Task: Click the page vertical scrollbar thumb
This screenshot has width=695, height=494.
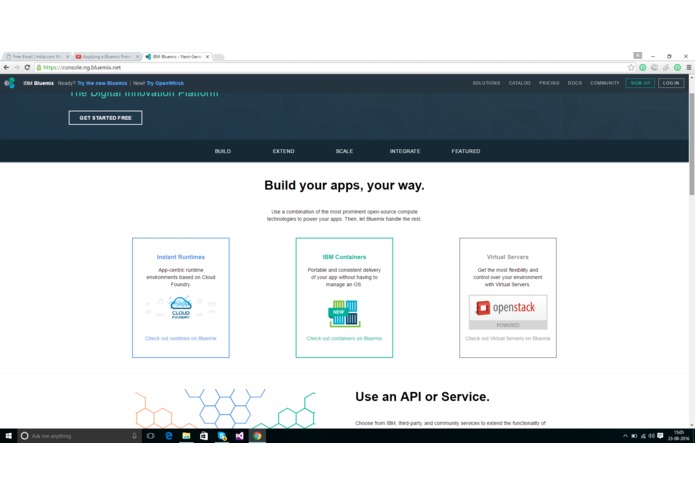Action: click(x=691, y=144)
